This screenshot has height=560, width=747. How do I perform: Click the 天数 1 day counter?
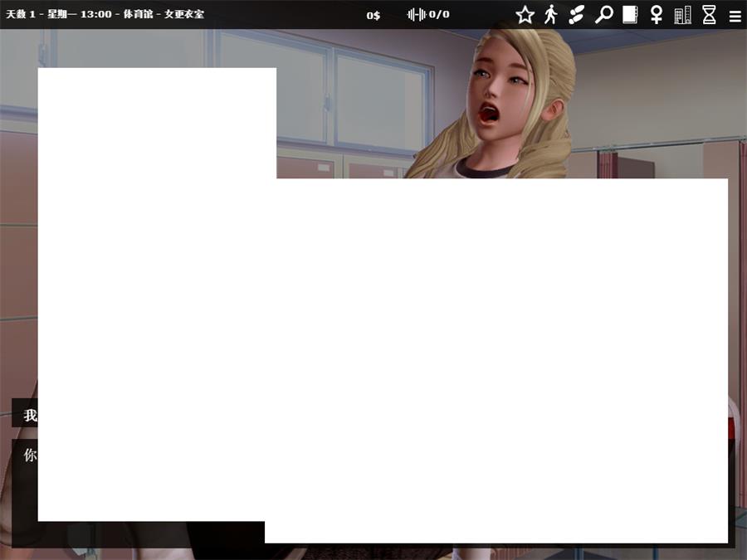21,15
